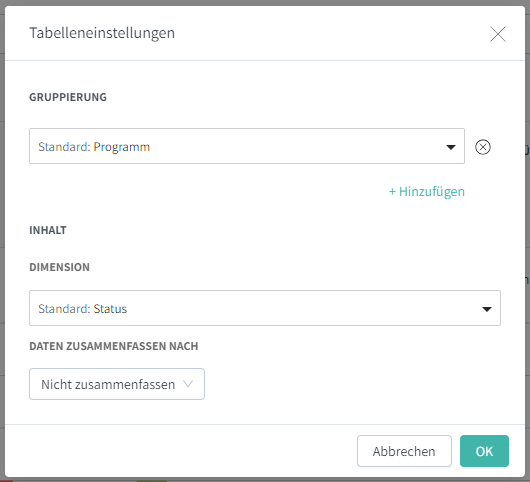Viewport: 530px width, 482px height.
Task: Click the chevron beside Nicht zusammenfassen
Action: tap(188, 384)
